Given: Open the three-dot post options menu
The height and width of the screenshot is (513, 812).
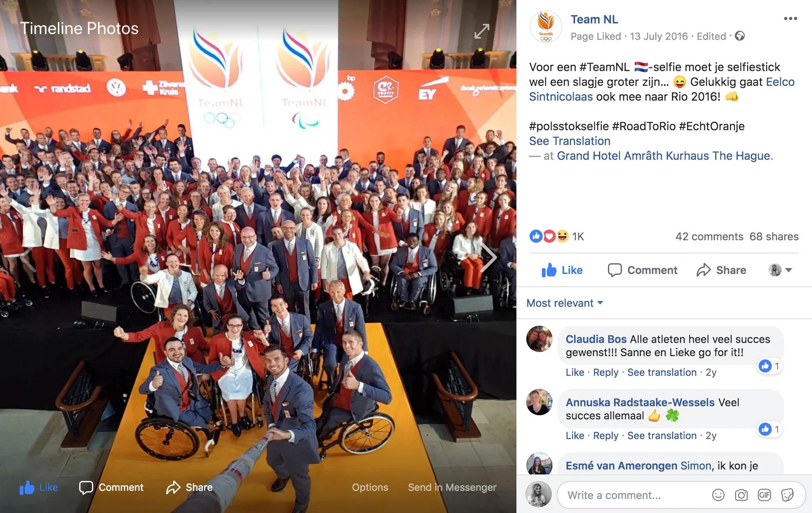Looking at the screenshot, I should [x=790, y=18].
